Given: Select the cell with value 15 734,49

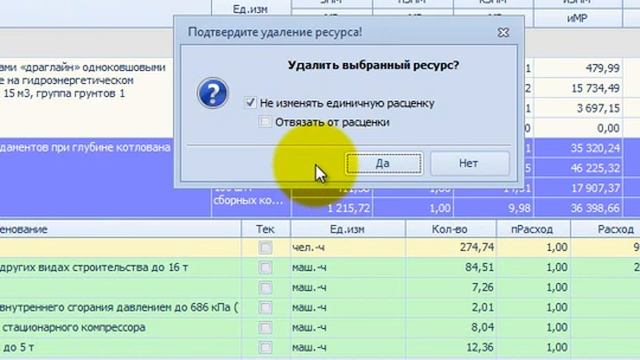Looking at the screenshot, I should click(578, 88).
